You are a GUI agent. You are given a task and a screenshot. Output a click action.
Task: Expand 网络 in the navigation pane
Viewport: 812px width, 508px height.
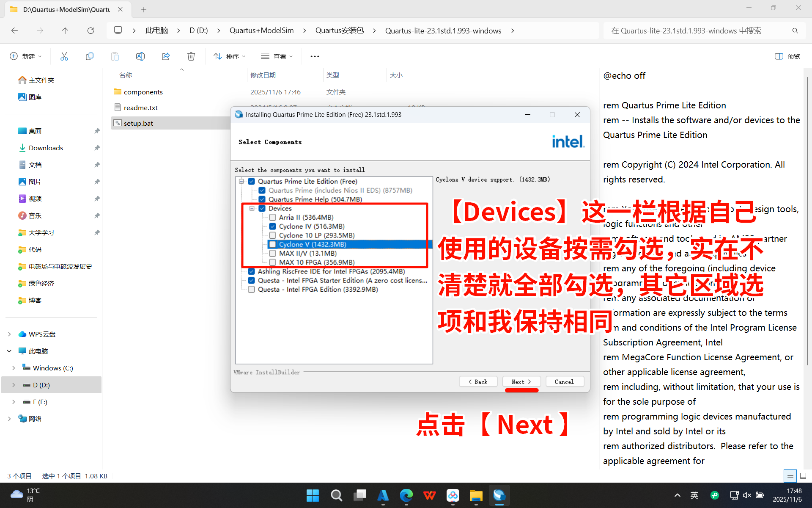9,419
